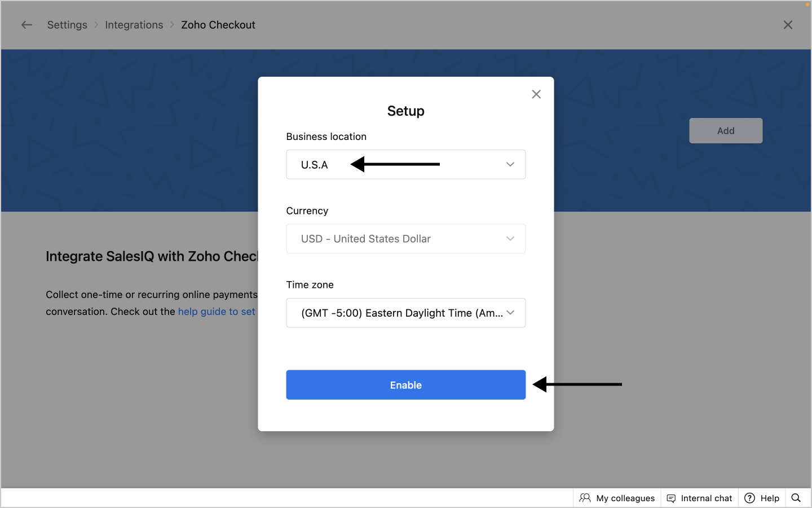Click the Help question mark icon

[x=749, y=498]
